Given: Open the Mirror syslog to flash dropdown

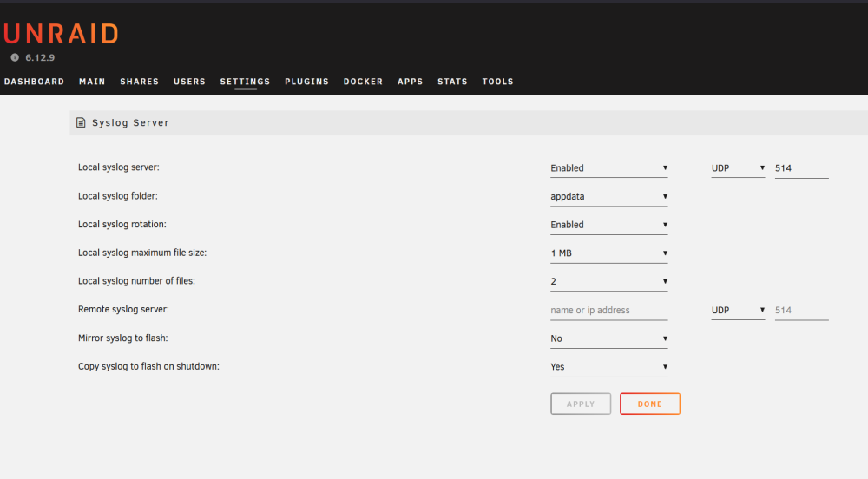Looking at the screenshot, I should click(609, 338).
